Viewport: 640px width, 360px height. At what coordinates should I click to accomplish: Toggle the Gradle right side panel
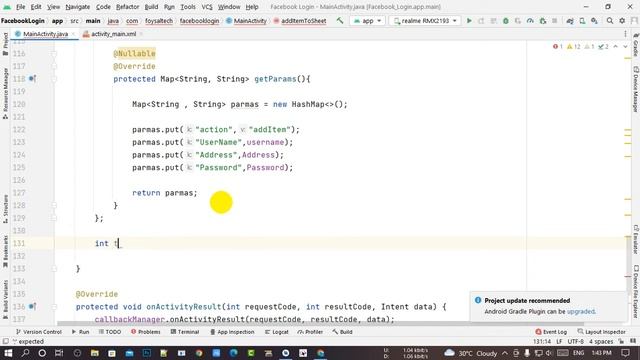[636, 45]
